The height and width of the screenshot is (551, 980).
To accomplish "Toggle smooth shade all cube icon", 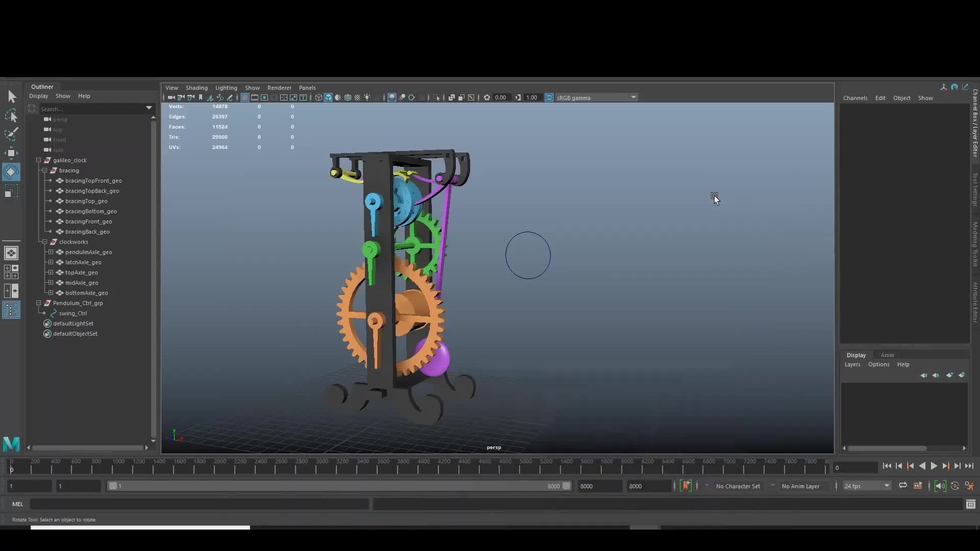I will point(328,97).
